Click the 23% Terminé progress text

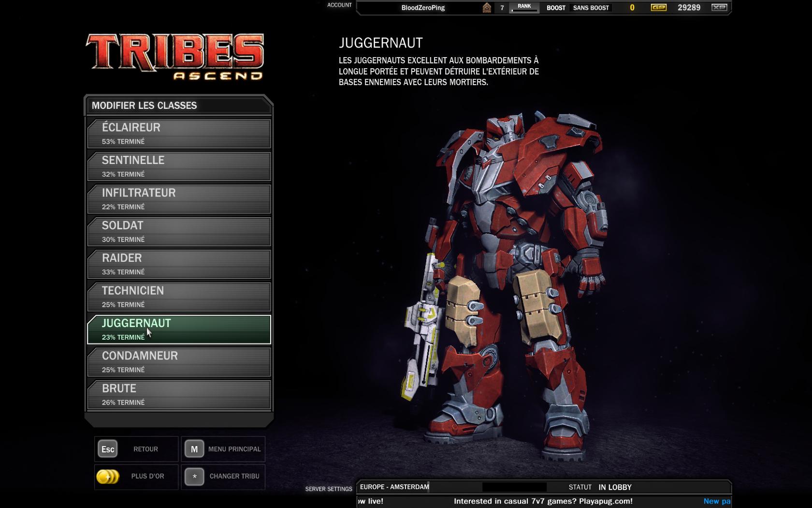pos(123,337)
